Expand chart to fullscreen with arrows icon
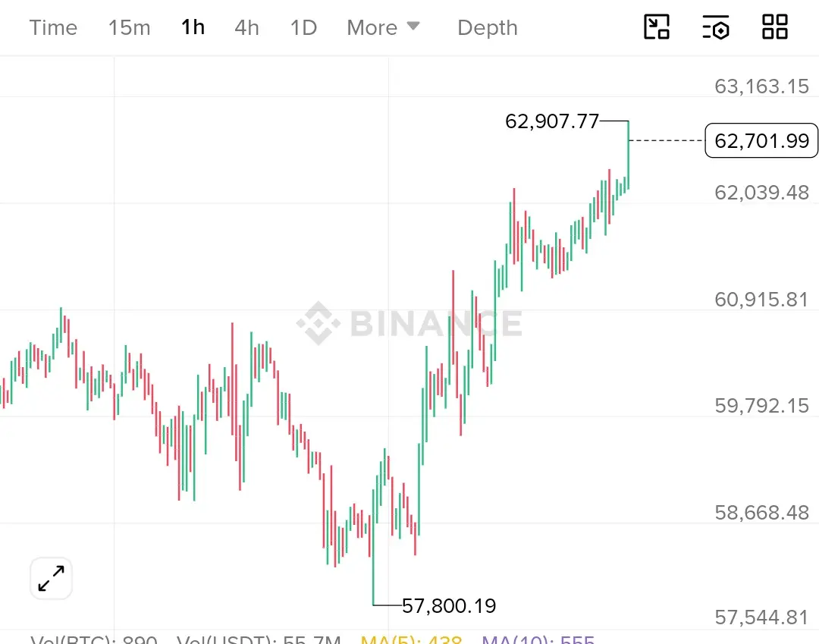The image size is (819, 644). (52, 578)
